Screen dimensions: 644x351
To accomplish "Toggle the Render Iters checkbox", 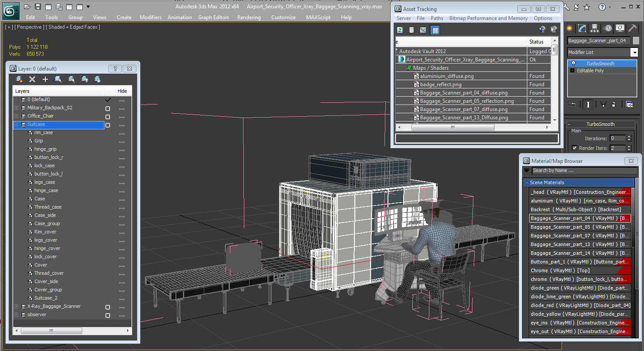I will point(574,148).
